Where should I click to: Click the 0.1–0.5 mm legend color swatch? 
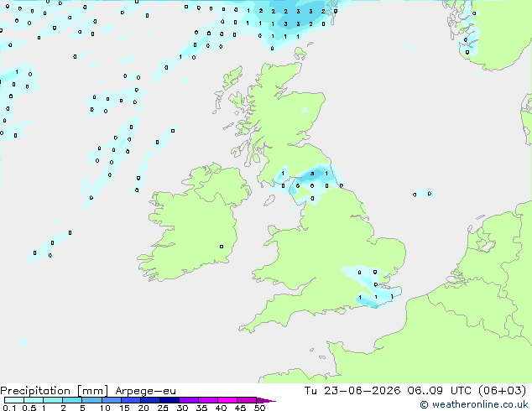coord(14,400)
